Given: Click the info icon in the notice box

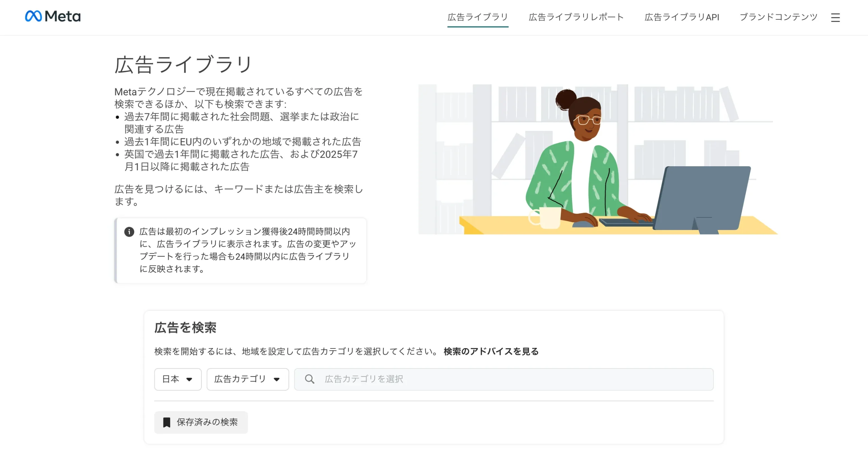Looking at the screenshot, I should 129,231.
